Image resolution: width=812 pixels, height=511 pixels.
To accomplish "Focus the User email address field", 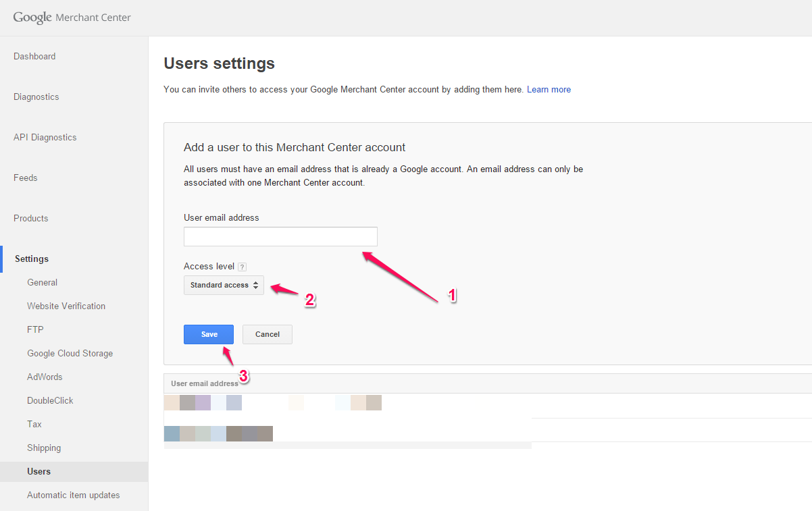I will click(280, 236).
